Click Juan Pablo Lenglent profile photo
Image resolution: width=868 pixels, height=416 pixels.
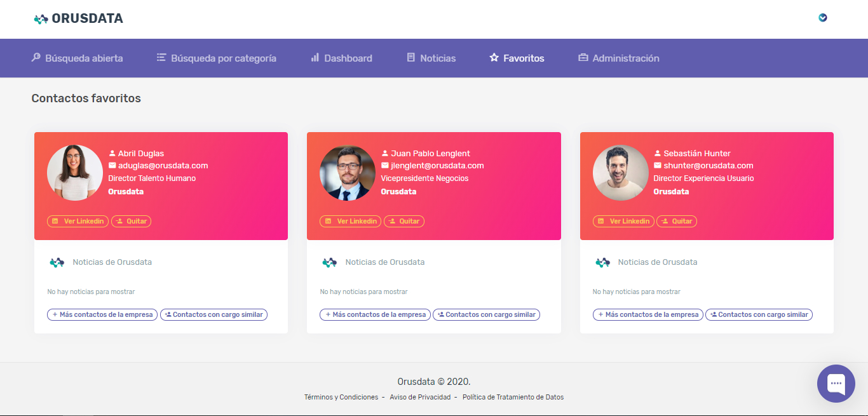348,173
